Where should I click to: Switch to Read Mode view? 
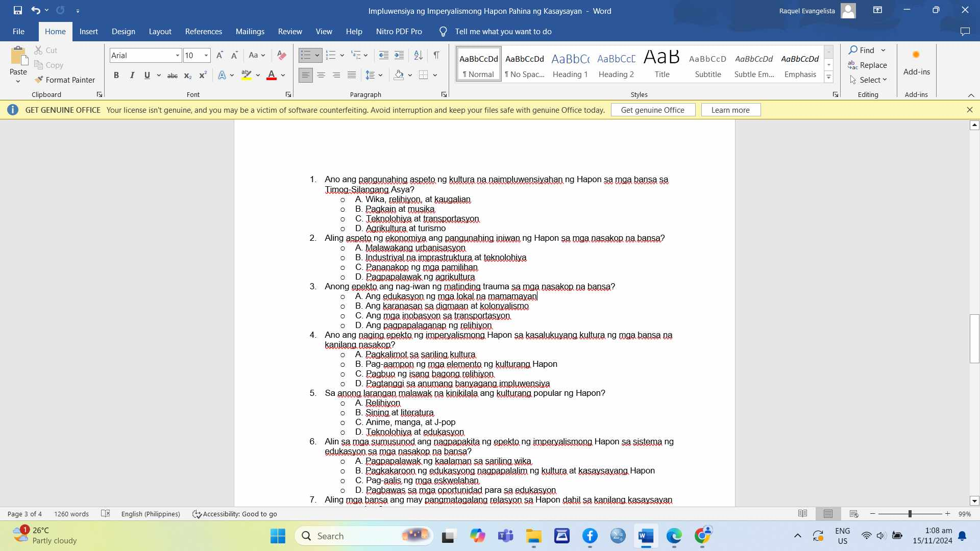(802, 514)
